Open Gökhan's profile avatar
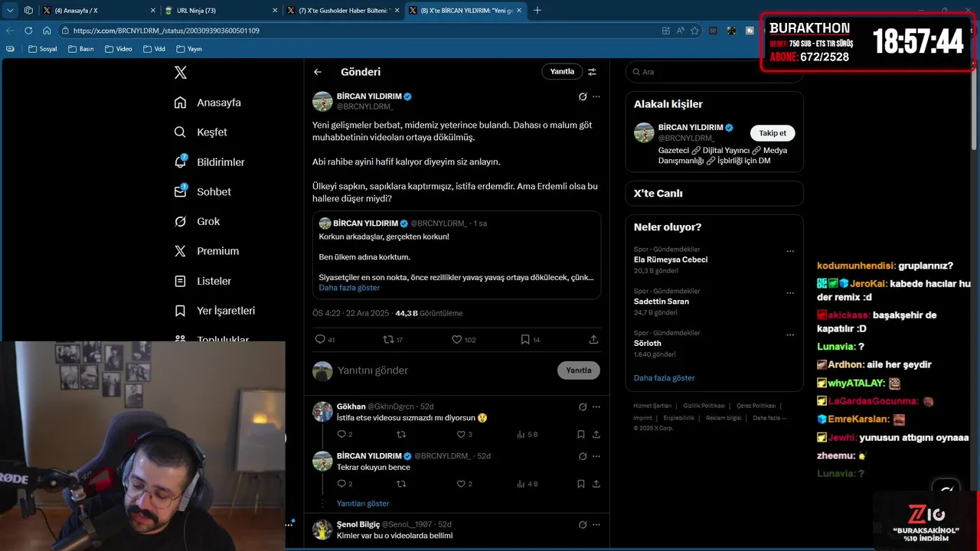Viewport: 980px width, 551px height. [322, 412]
